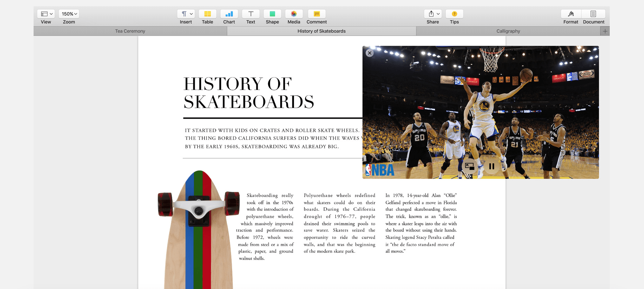Open the View options menu
The image size is (644, 289).
pos(46,14)
